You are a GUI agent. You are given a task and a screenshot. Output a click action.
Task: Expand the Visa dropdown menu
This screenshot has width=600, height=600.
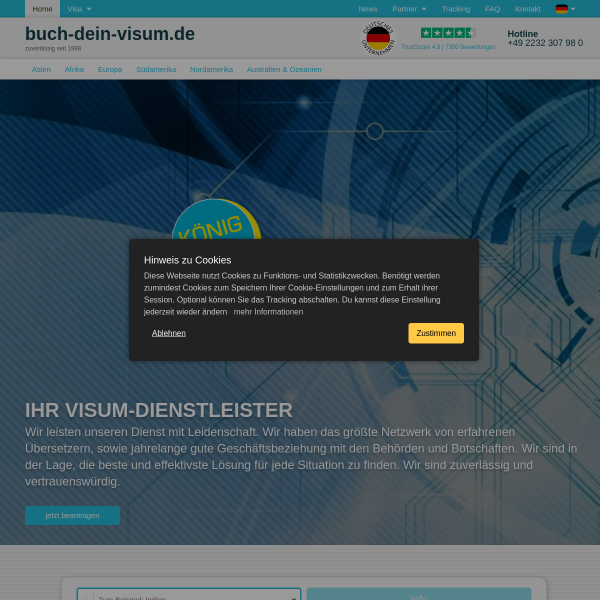[79, 9]
